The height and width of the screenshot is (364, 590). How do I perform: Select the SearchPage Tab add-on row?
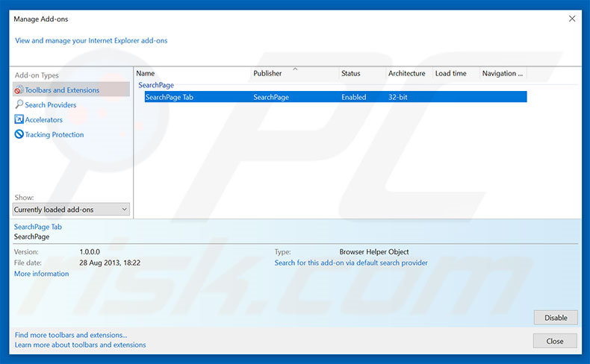(335, 97)
